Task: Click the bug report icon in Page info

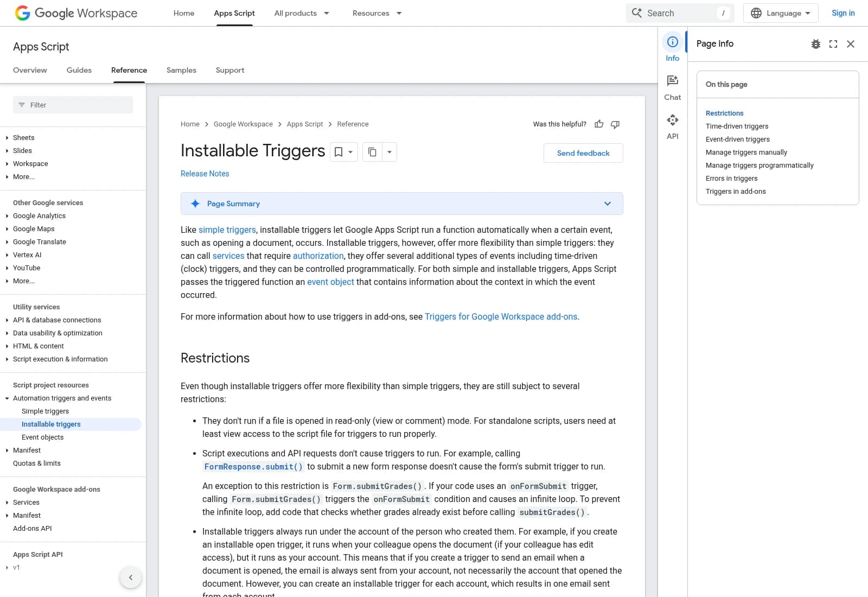Action: click(816, 44)
